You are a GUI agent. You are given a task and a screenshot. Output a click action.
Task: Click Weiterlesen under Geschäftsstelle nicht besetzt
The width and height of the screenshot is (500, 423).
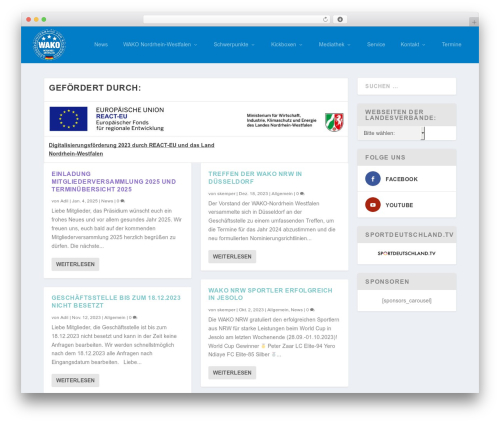click(75, 380)
